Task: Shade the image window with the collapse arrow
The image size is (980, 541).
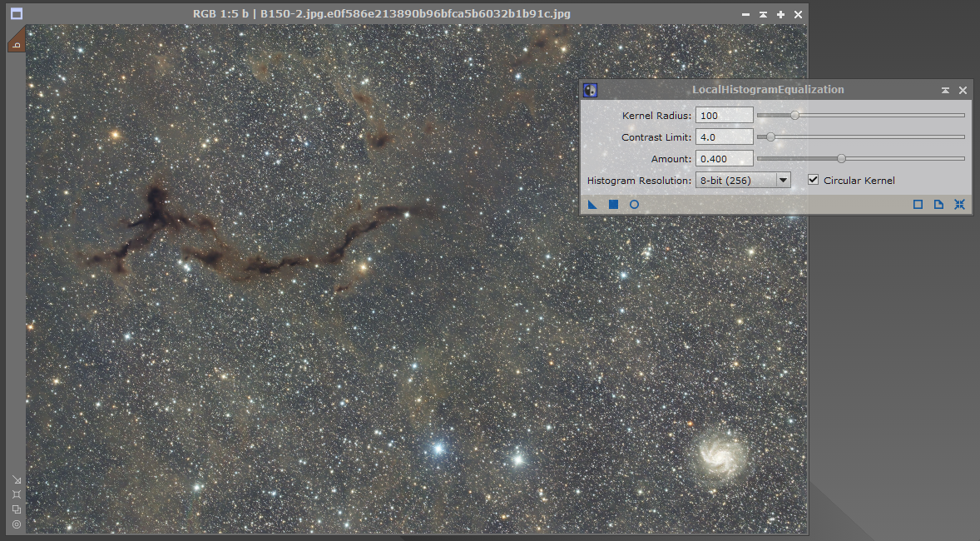Action: 763,15
